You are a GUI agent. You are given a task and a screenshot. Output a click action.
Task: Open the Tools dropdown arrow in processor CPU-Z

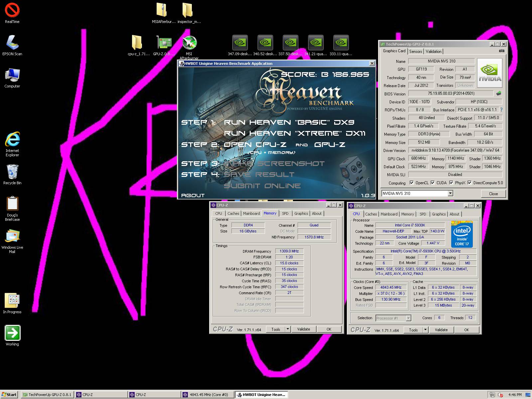(x=425, y=330)
